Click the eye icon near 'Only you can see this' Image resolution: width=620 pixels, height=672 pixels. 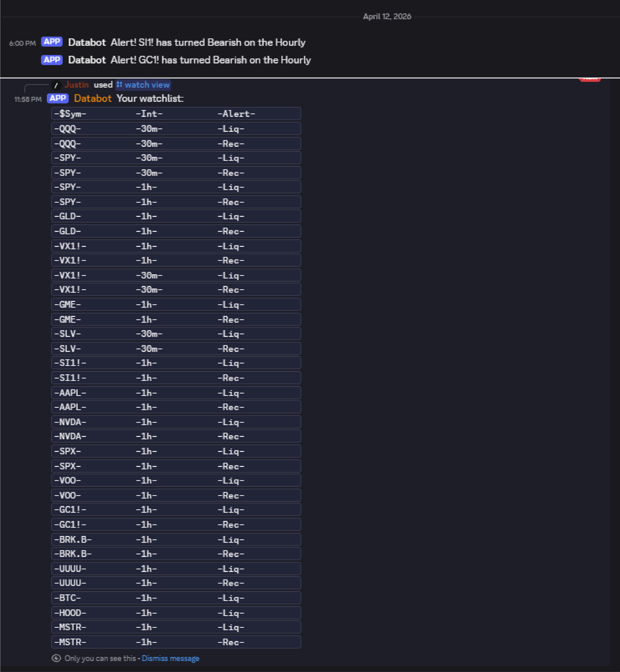(x=57, y=658)
